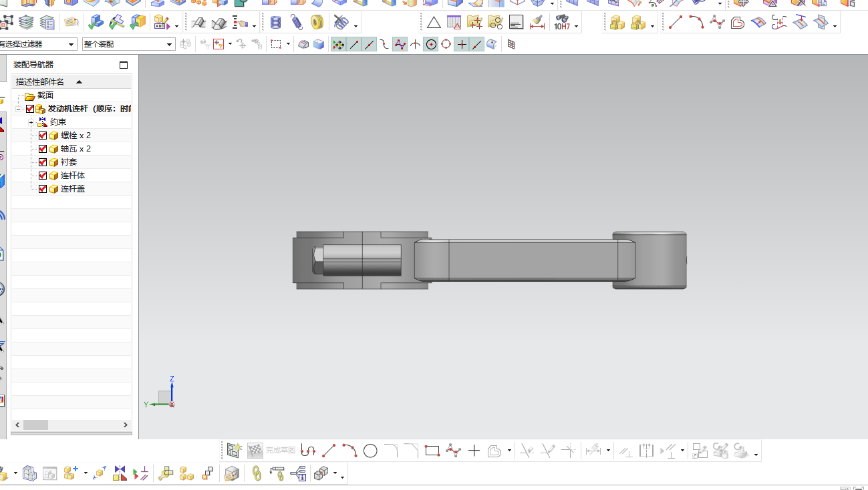Click the yellow ring gear icon
The height and width of the screenshot is (490, 868).
(x=317, y=23)
